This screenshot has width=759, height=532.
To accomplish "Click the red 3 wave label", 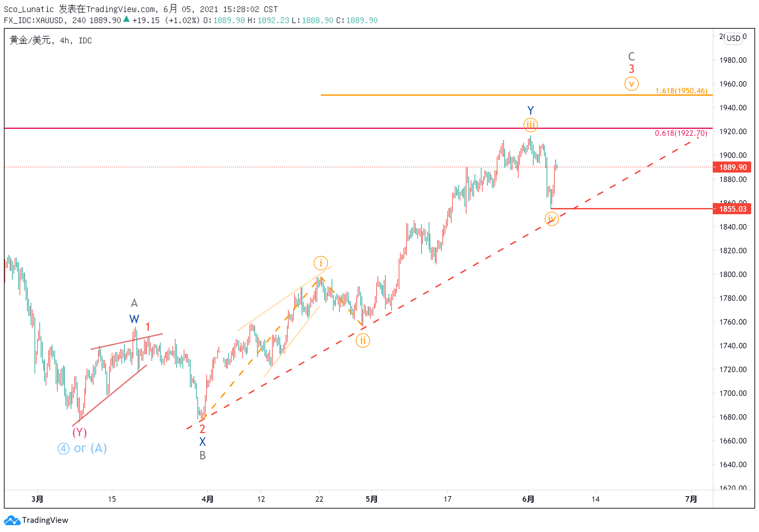I will (631, 69).
